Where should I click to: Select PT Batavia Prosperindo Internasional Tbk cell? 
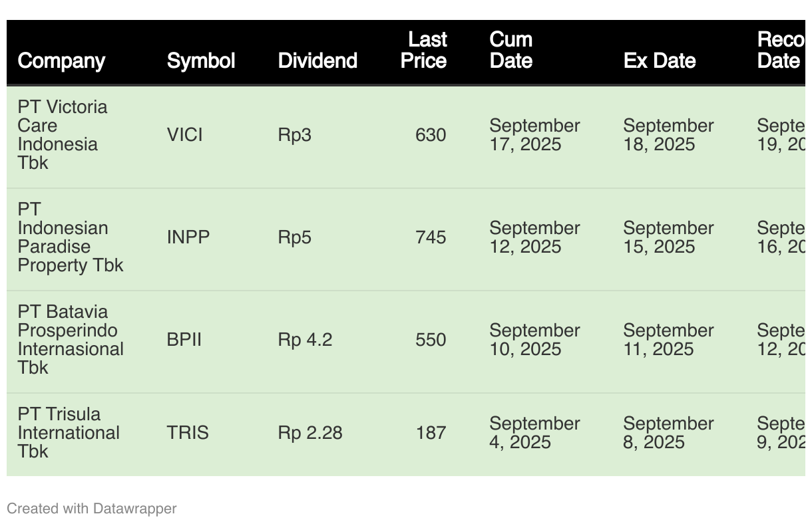71,340
